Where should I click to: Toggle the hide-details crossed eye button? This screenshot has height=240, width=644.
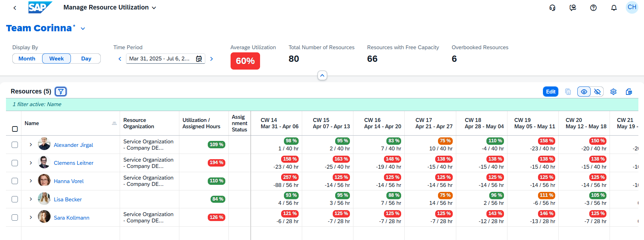click(597, 92)
